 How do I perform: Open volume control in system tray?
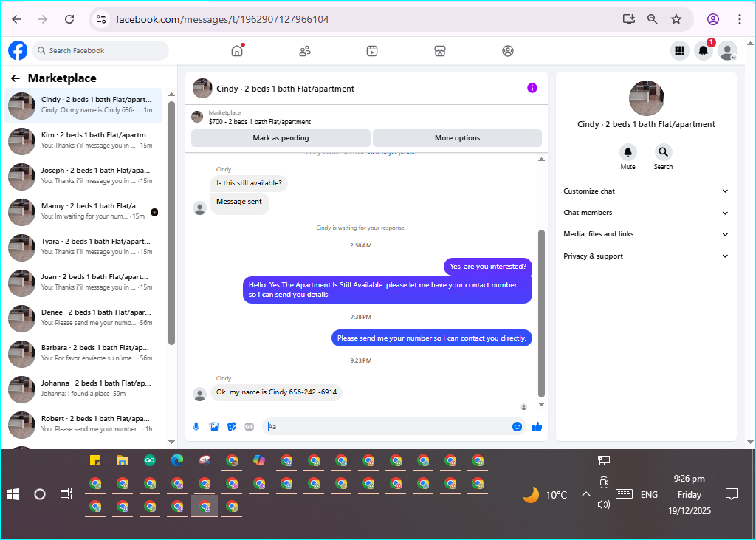click(604, 505)
